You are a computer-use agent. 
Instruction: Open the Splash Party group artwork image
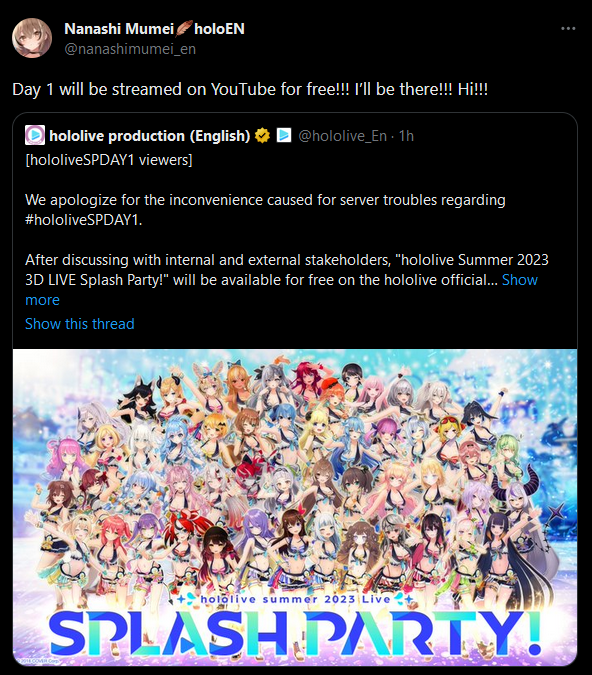click(x=295, y=508)
